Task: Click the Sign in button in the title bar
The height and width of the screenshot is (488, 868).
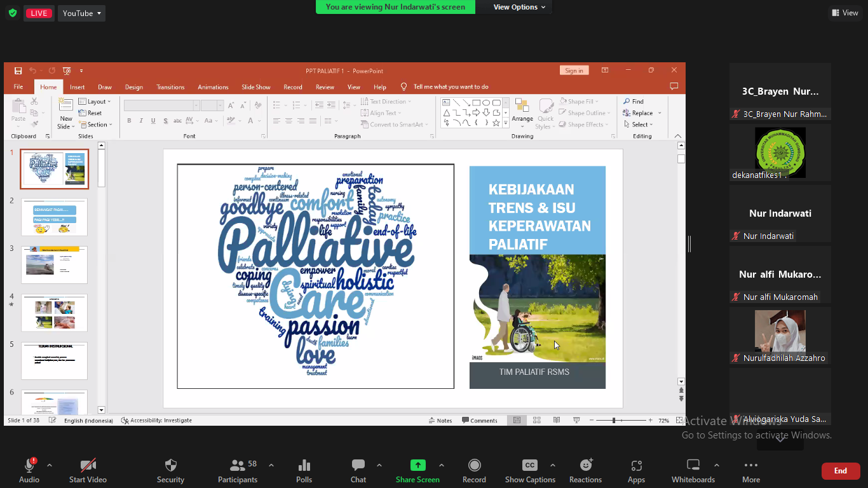Action: click(x=574, y=70)
